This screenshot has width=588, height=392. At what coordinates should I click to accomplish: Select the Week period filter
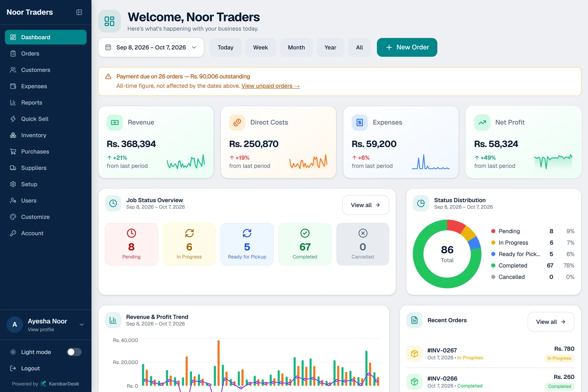pos(260,47)
